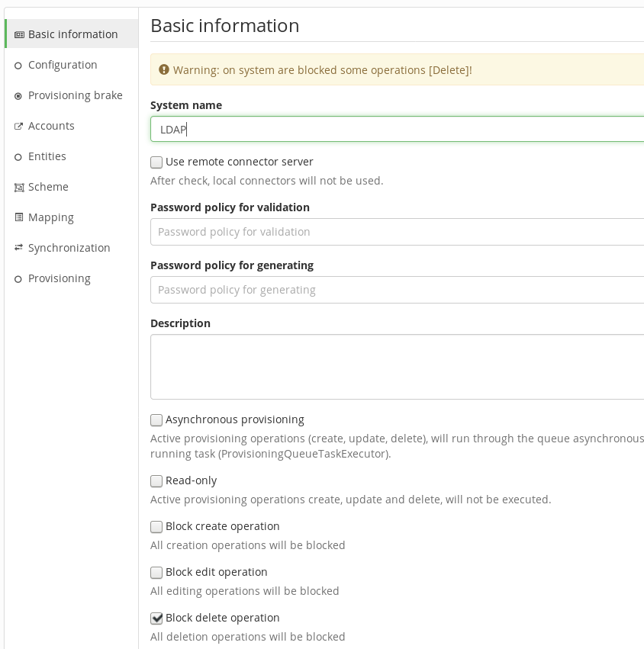Screen dimensions: 644x649
Task: Click the Mapping list icon
Action: [18, 217]
